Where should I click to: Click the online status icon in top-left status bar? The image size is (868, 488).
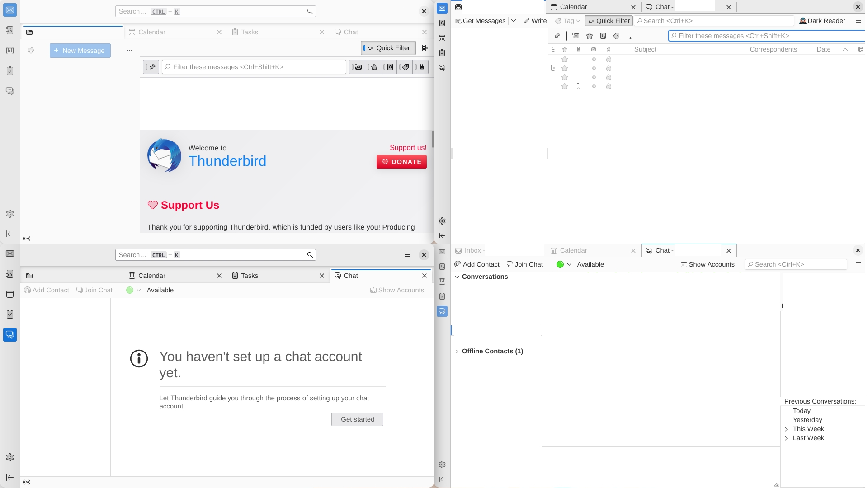tap(27, 239)
